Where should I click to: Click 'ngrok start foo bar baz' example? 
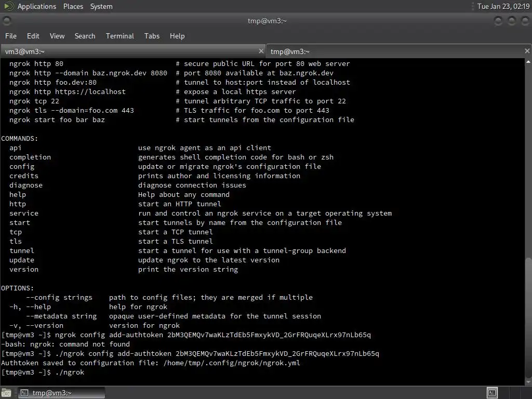click(x=57, y=120)
